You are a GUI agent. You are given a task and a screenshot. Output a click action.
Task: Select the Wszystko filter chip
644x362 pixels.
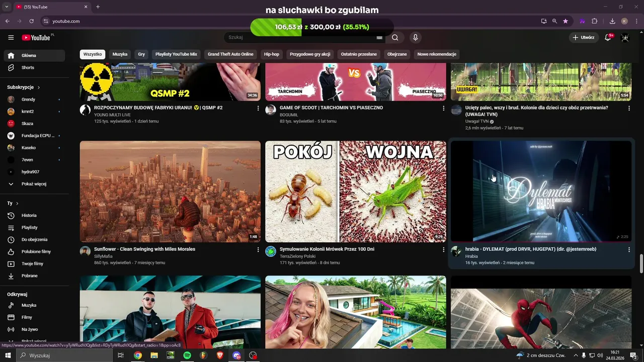click(x=93, y=54)
